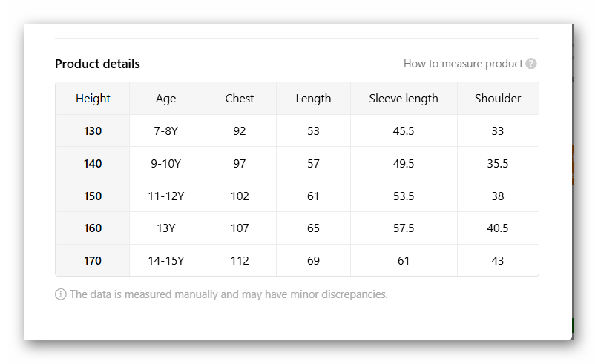
Task: Click the 14-15Y age cell
Action: point(166,261)
